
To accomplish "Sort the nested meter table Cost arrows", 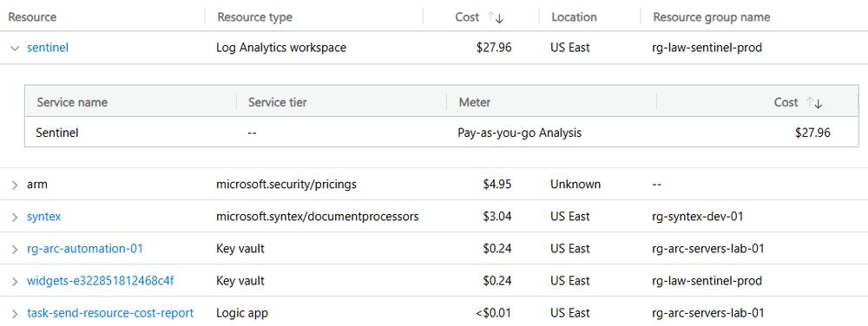I will click(814, 103).
